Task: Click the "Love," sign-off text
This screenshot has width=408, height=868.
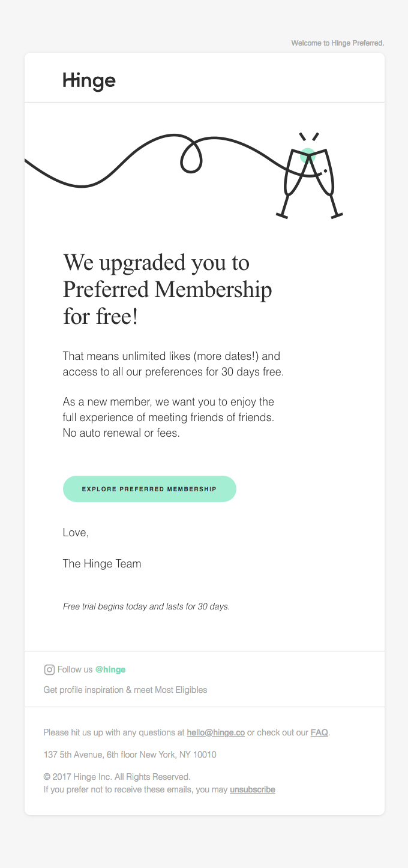Action: click(x=76, y=532)
